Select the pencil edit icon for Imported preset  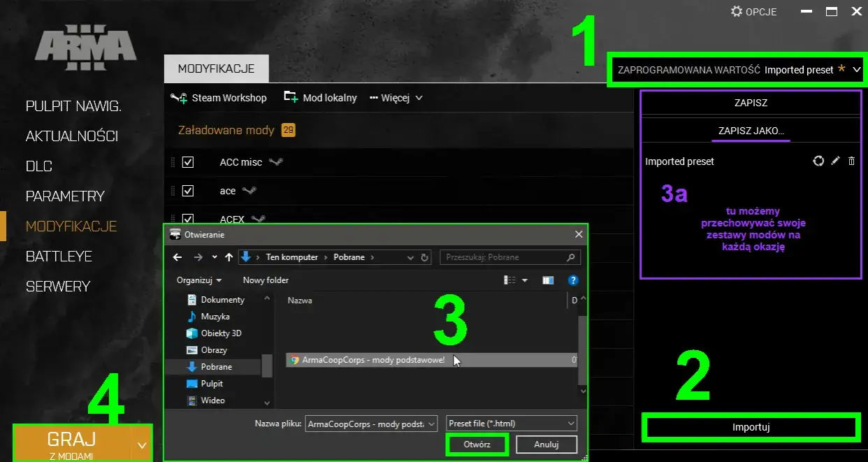coord(835,161)
